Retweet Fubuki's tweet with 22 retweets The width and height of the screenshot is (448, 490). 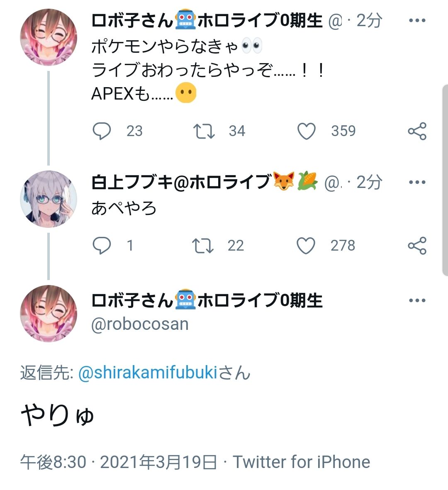[x=203, y=246]
